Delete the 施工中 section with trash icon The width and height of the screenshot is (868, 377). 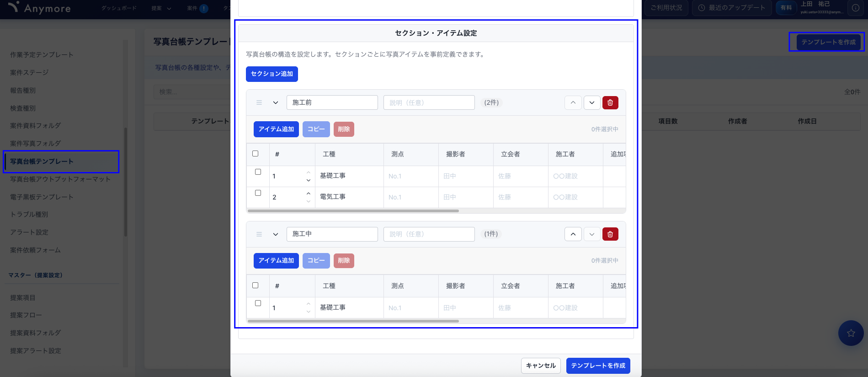[x=610, y=234]
